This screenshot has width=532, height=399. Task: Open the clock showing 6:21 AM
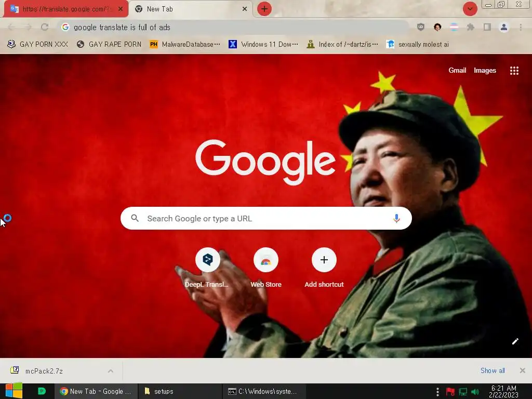click(x=503, y=391)
